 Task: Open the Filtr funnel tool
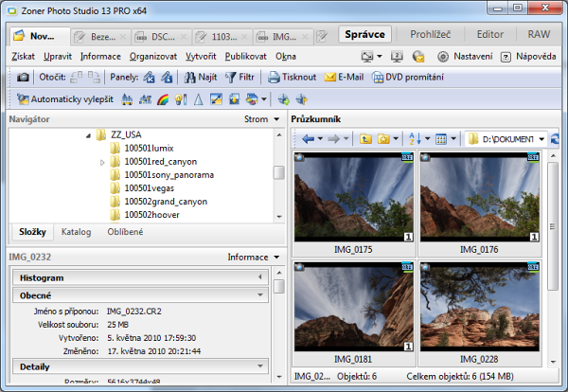point(240,78)
